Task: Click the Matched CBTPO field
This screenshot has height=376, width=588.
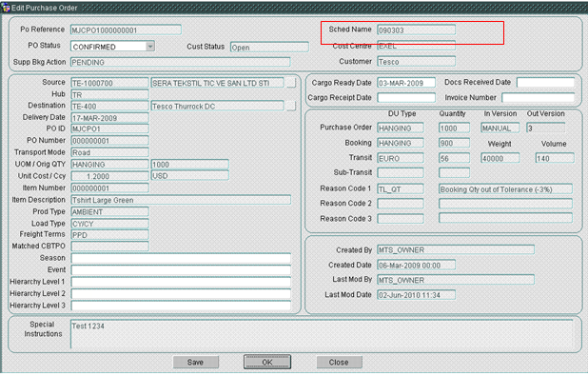Action: pyautogui.click(x=109, y=247)
